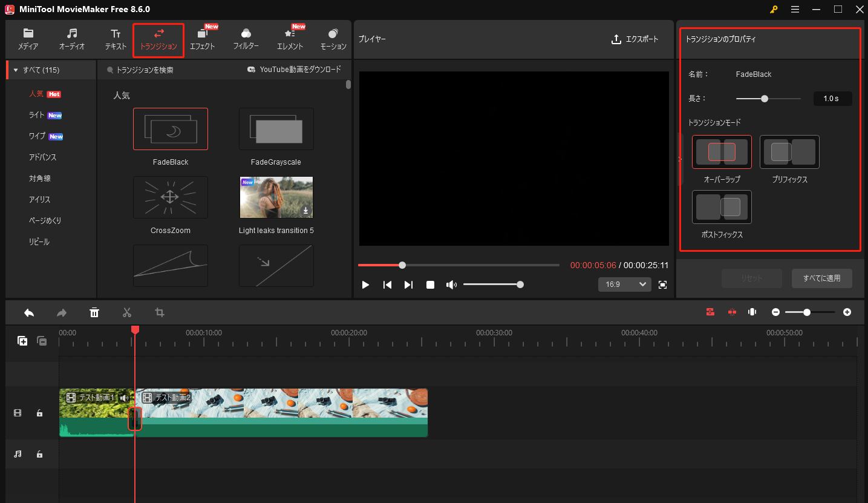Open the 16:9 aspect ratio dropdown
The image size is (868, 503).
[624, 284]
